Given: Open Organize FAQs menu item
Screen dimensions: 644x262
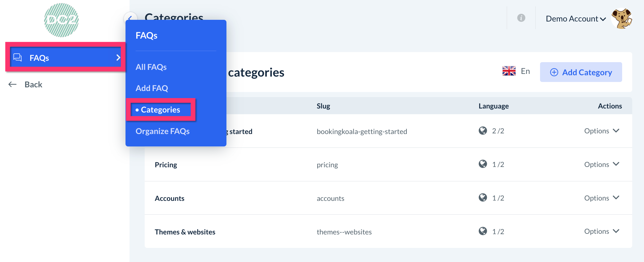Looking at the screenshot, I should point(163,131).
